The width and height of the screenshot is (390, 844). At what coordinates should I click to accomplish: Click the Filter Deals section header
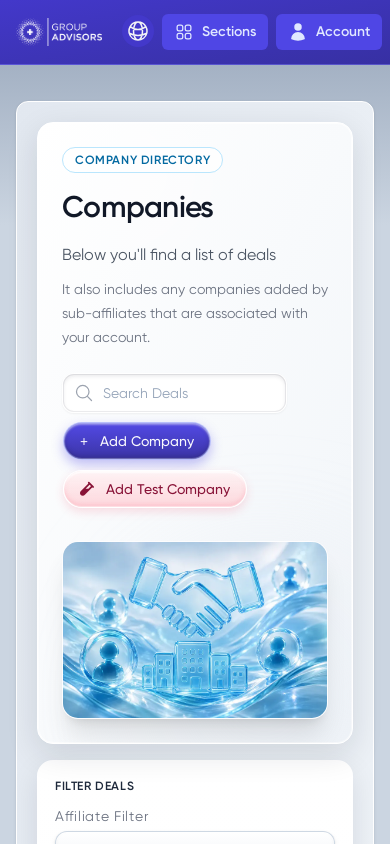tap(95, 786)
